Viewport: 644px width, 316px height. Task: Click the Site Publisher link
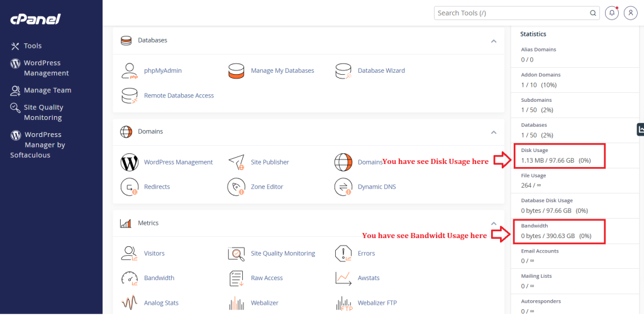(270, 162)
